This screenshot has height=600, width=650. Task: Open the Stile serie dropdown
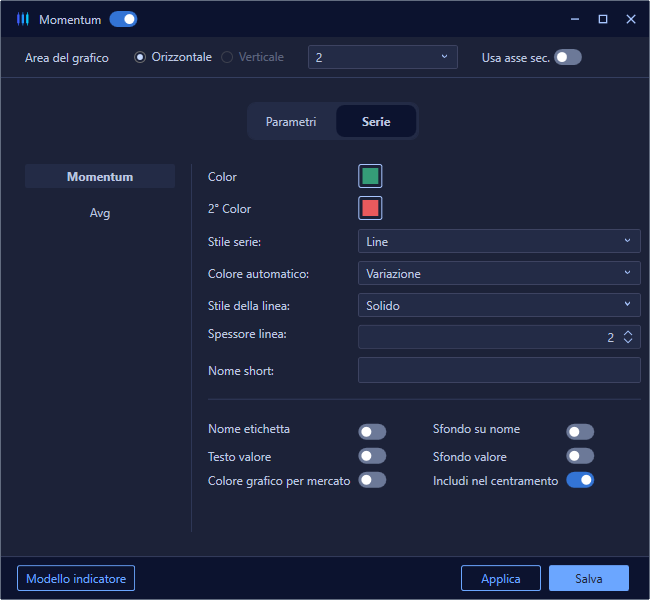pyautogui.click(x=499, y=241)
